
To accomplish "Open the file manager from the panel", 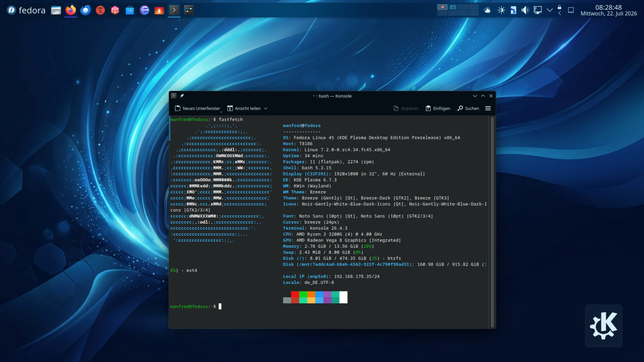I will tap(56, 10).
